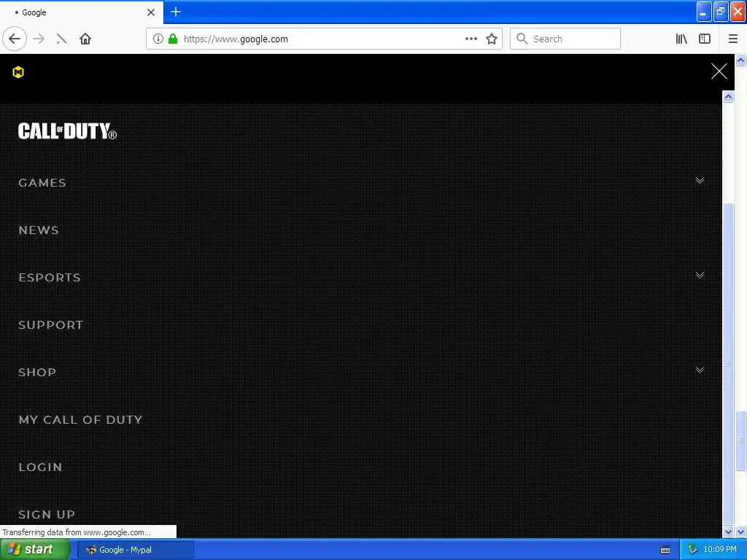
Task: Click the magnifier icon in Search box
Action: point(522,39)
